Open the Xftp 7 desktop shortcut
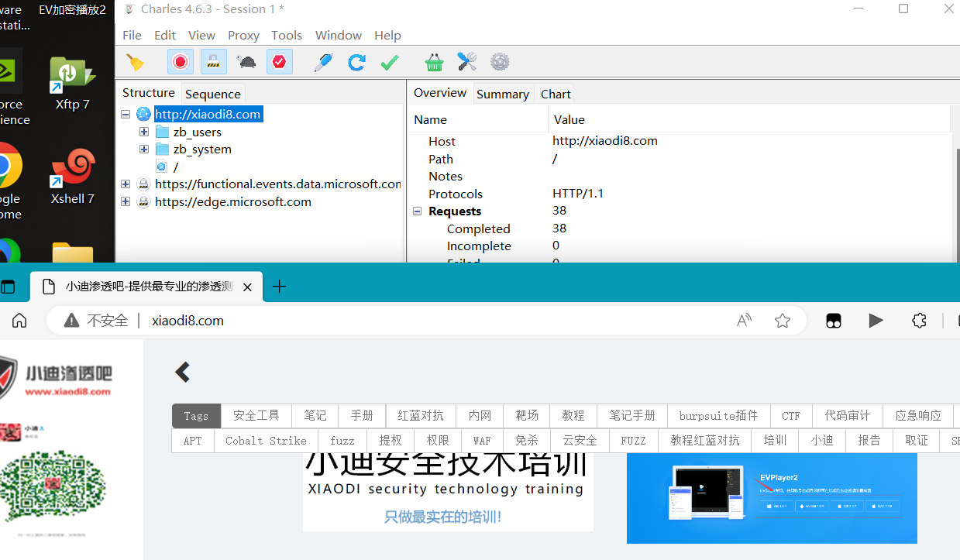Image resolution: width=960 pixels, height=560 pixels. (72, 83)
